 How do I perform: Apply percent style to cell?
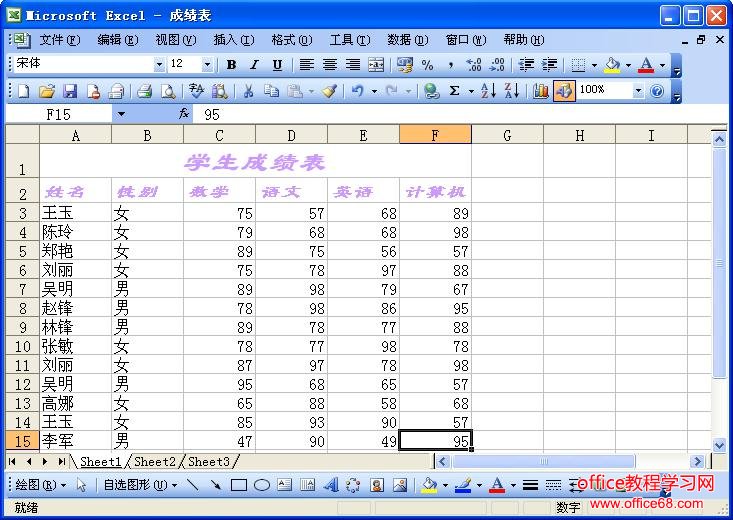click(x=427, y=65)
